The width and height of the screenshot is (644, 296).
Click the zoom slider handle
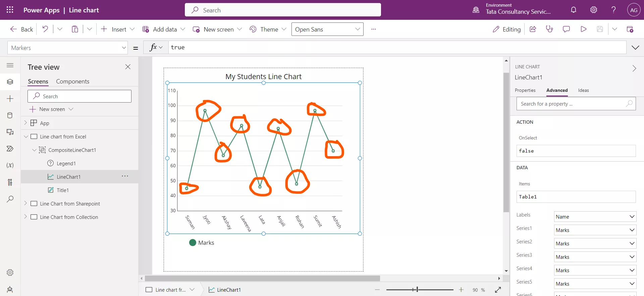tap(417, 290)
